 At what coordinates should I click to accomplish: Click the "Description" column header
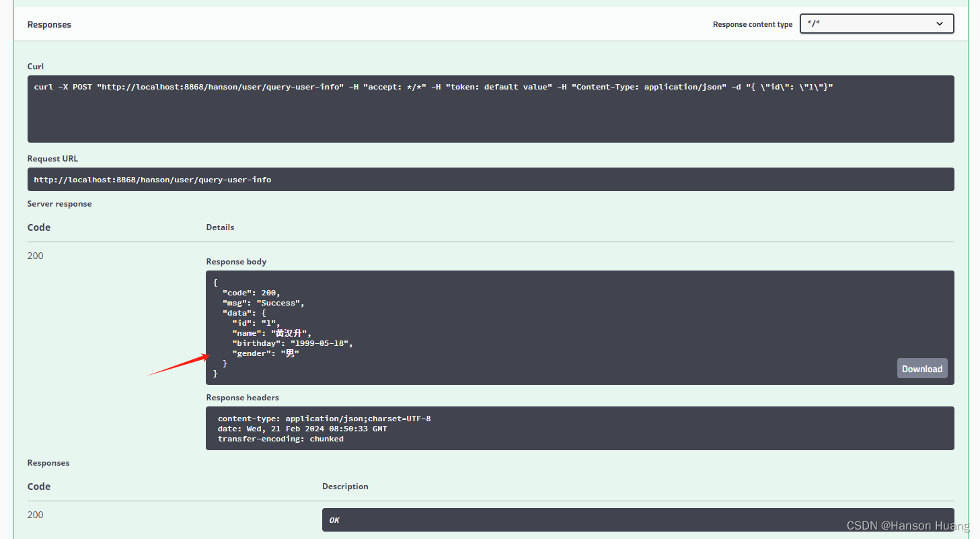point(345,487)
